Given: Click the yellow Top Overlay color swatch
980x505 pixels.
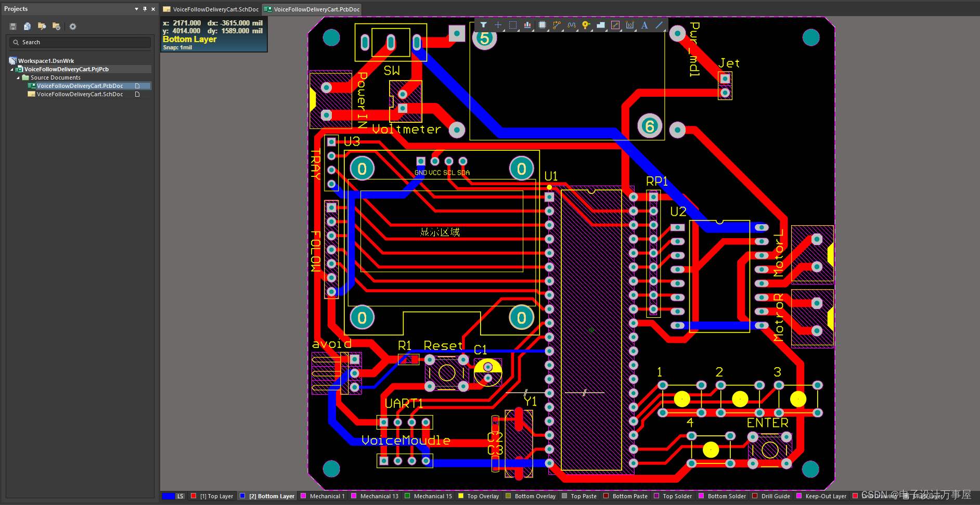Looking at the screenshot, I should pos(460,496).
